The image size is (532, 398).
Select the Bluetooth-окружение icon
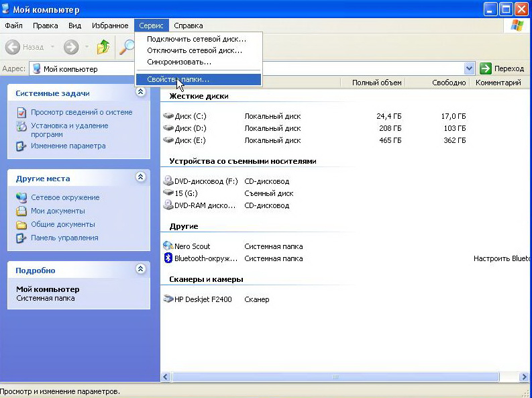click(x=168, y=258)
